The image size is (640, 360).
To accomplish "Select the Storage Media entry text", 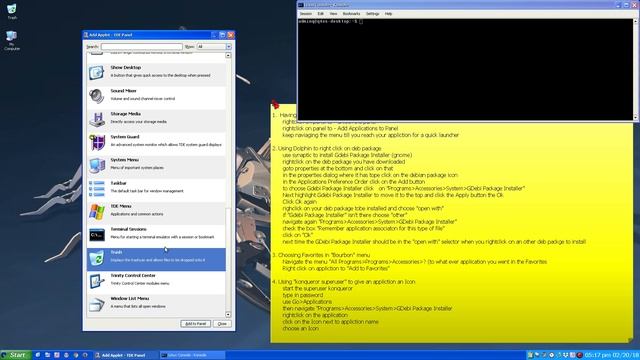I will [x=125, y=114].
